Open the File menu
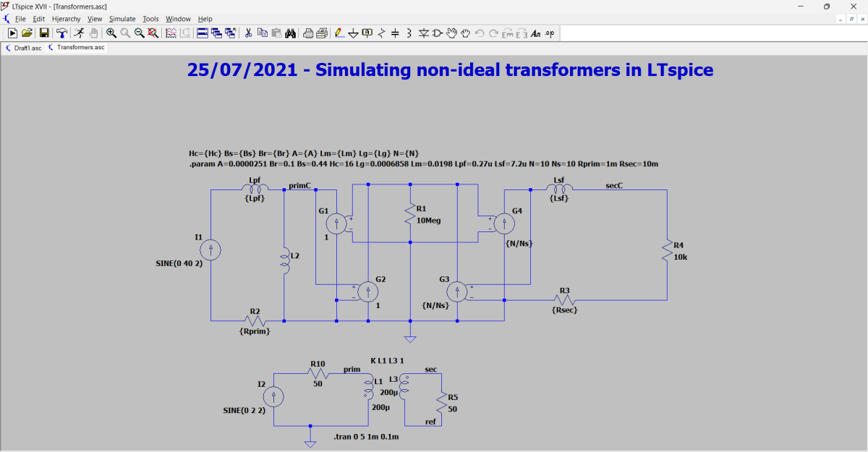Screen dimensions: 868x452 point(20,18)
